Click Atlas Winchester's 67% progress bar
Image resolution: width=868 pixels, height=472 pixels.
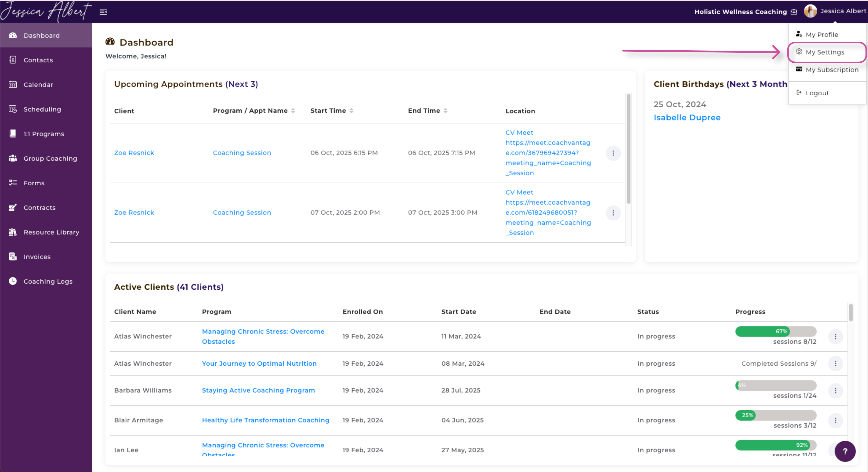[x=775, y=331]
